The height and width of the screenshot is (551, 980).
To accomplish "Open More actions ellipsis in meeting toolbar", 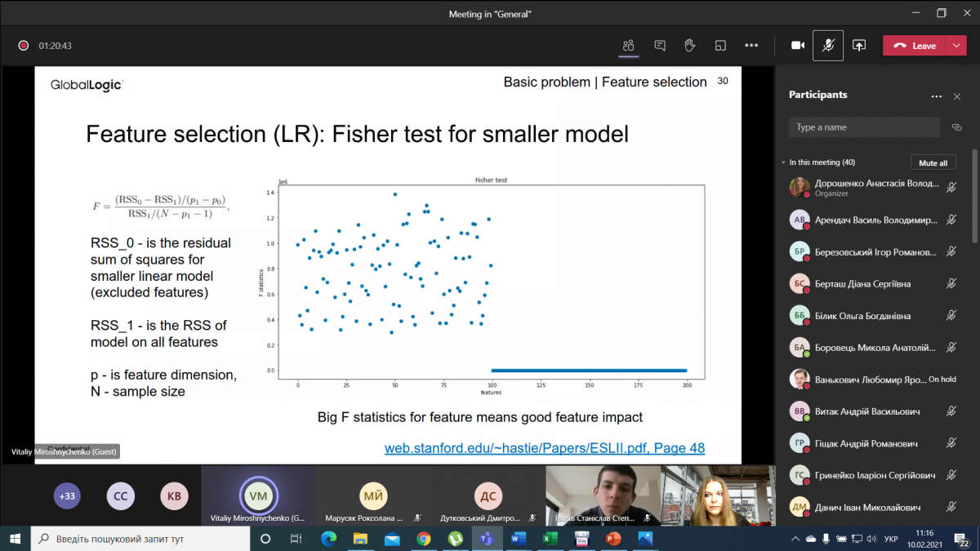I will coord(751,46).
